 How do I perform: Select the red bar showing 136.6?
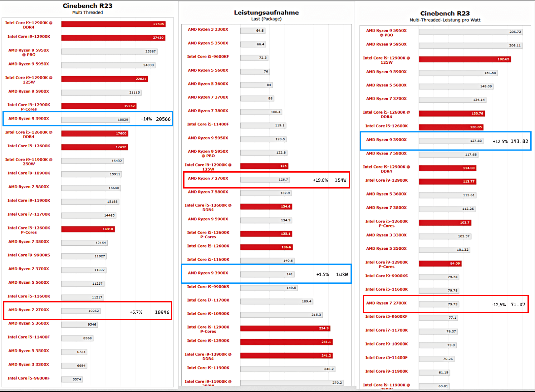[266, 247]
